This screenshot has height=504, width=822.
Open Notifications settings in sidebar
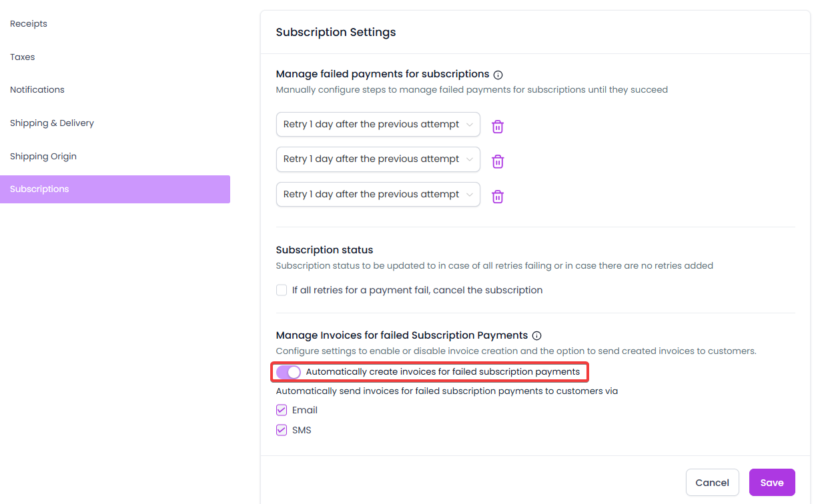(37, 90)
